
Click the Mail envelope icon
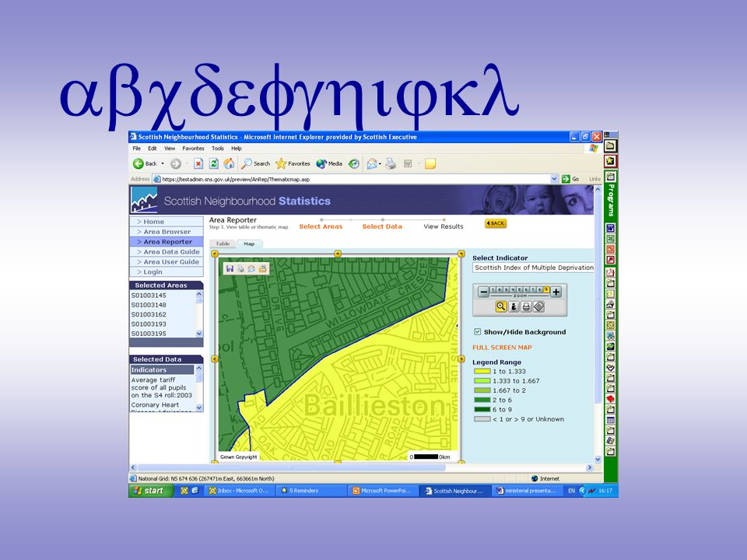tap(372, 164)
